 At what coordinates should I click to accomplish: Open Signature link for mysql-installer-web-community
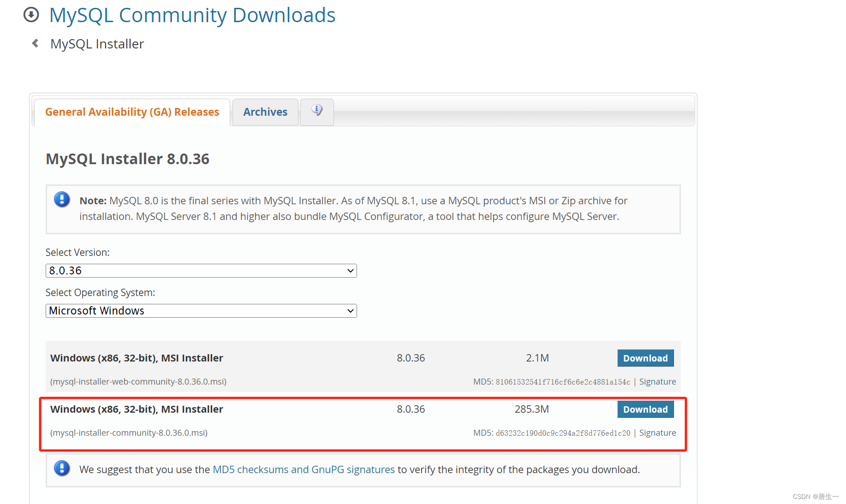[657, 382]
